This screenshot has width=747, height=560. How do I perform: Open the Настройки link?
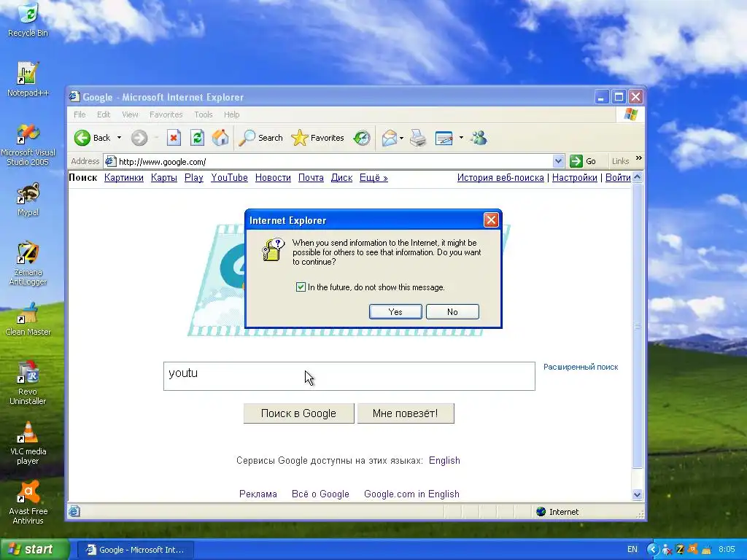[x=575, y=178]
